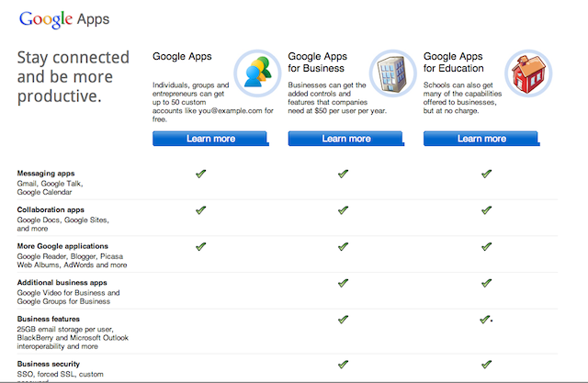
Task: Click the text 'Gmail, Google Talk, Google Calendar'
Action: click(x=50, y=187)
